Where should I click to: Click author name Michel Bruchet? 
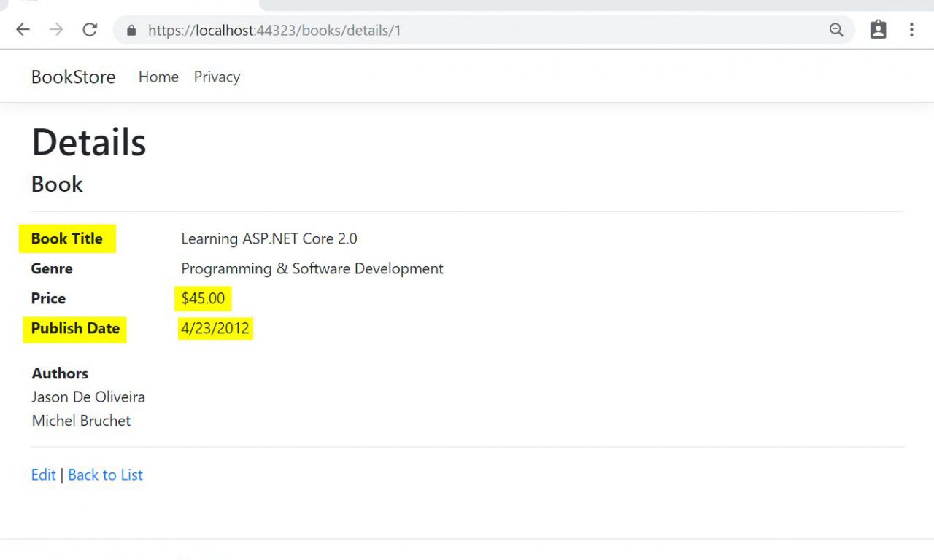tap(81, 421)
